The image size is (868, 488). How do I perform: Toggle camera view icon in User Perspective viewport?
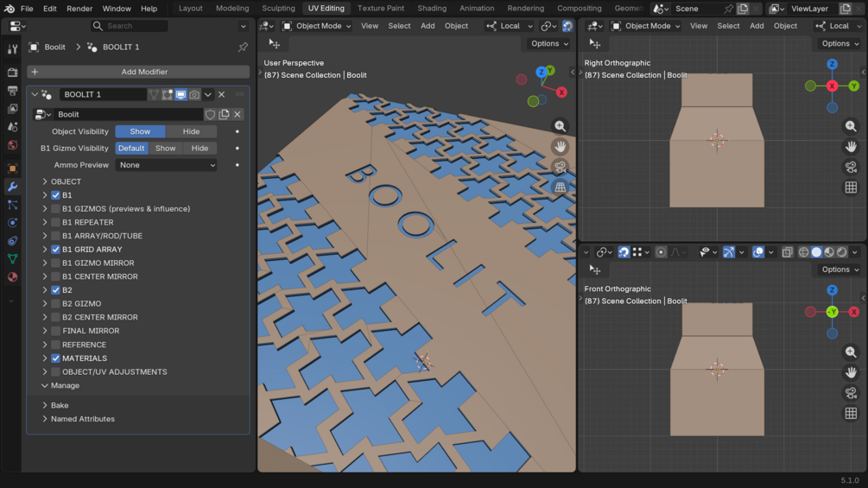point(561,167)
